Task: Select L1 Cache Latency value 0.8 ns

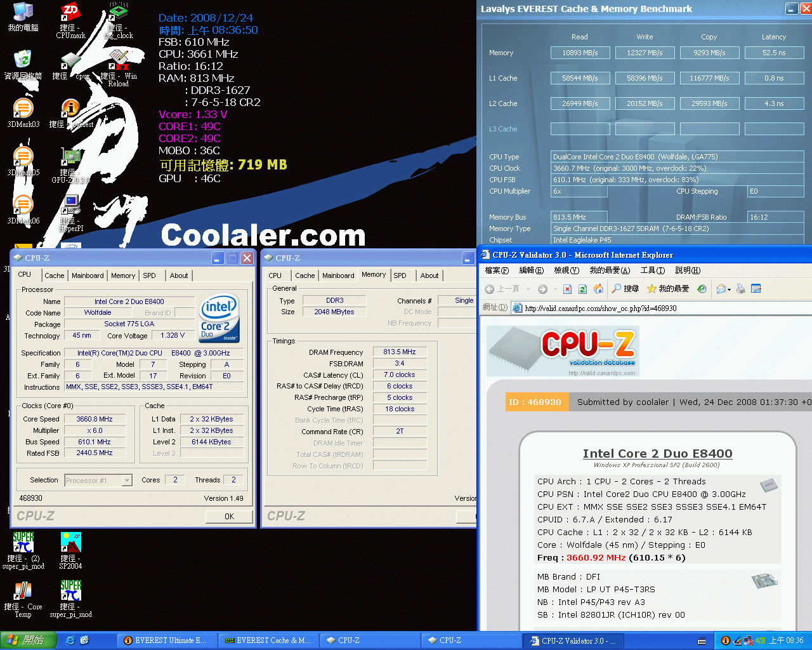Action: 774,78
